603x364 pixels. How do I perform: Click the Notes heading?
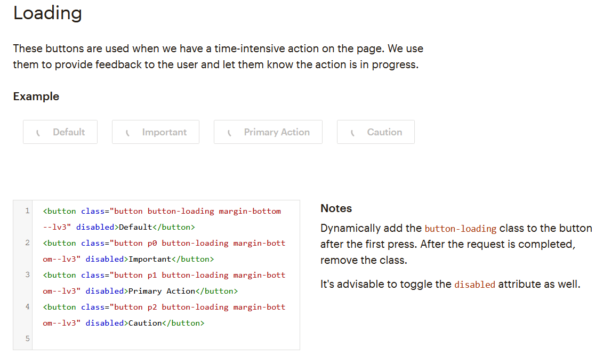coord(336,208)
